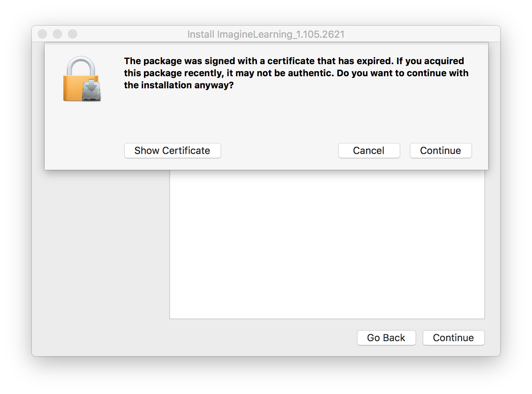The image size is (532, 394).
Task: Zoom the installer window
Action: [73, 34]
